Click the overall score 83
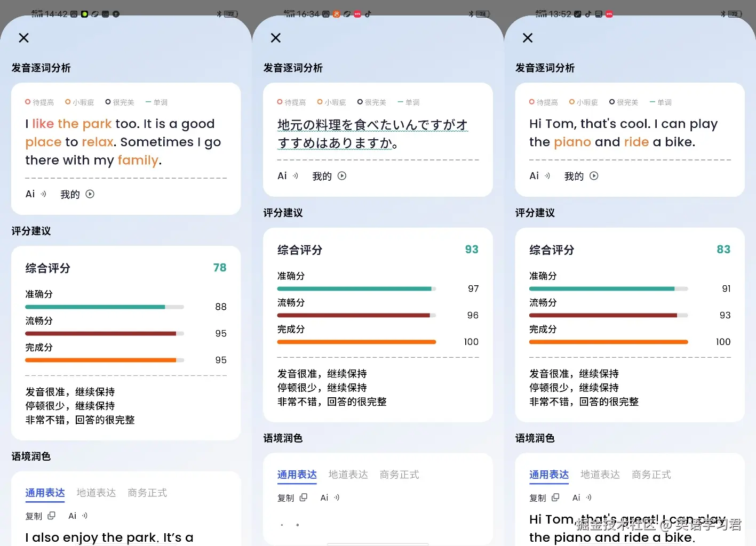Image resolution: width=756 pixels, height=546 pixels. (723, 250)
